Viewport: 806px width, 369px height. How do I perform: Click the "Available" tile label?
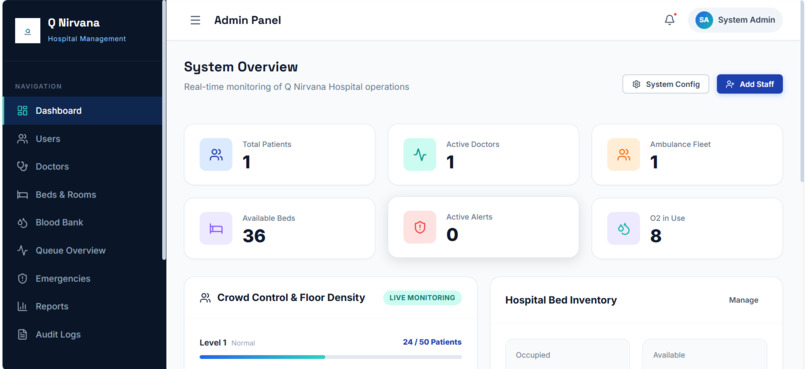tap(669, 355)
